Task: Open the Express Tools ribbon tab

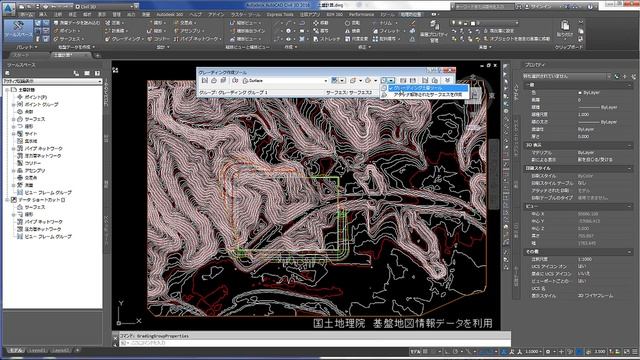Action: click(280, 14)
